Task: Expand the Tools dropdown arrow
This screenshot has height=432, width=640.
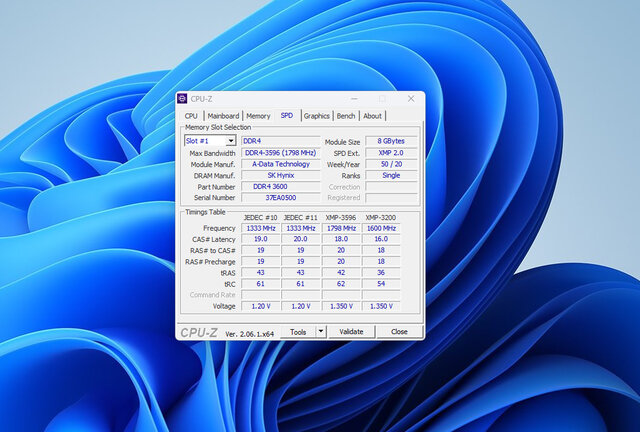Action: [x=320, y=331]
